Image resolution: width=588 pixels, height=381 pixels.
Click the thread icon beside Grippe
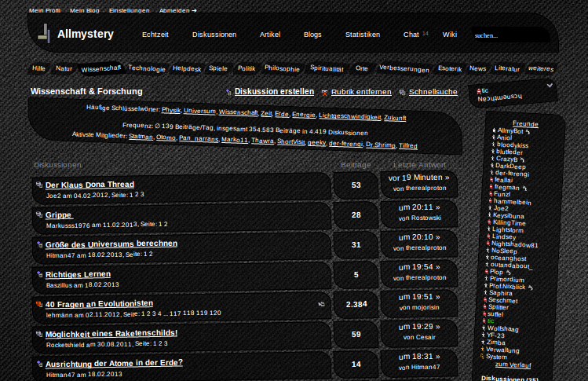[x=38, y=214]
